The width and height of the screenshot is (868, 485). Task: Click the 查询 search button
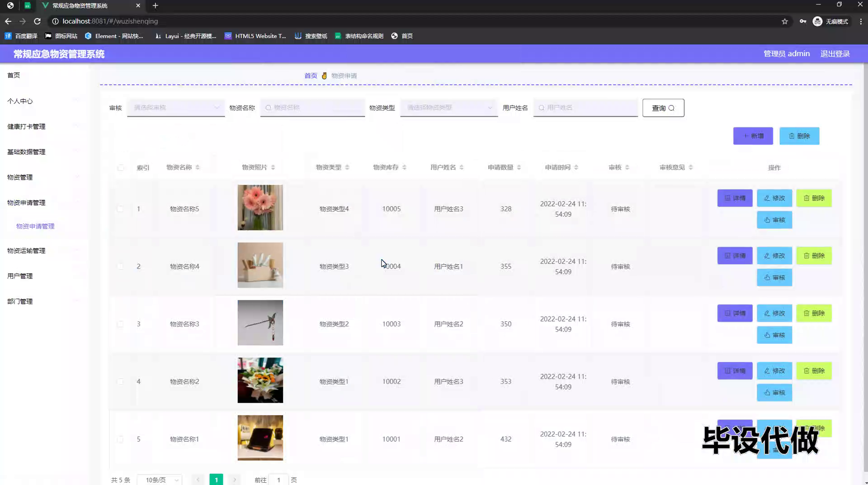pyautogui.click(x=663, y=108)
